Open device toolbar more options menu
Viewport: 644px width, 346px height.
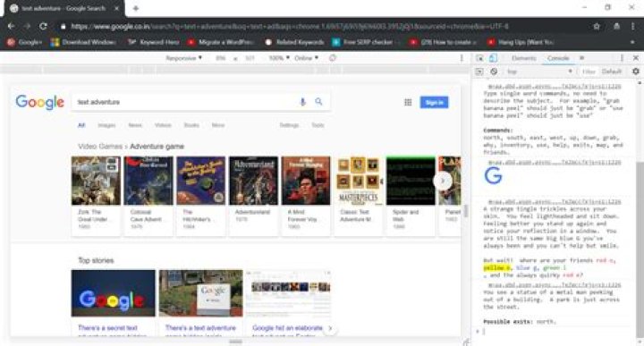click(x=462, y=58)
